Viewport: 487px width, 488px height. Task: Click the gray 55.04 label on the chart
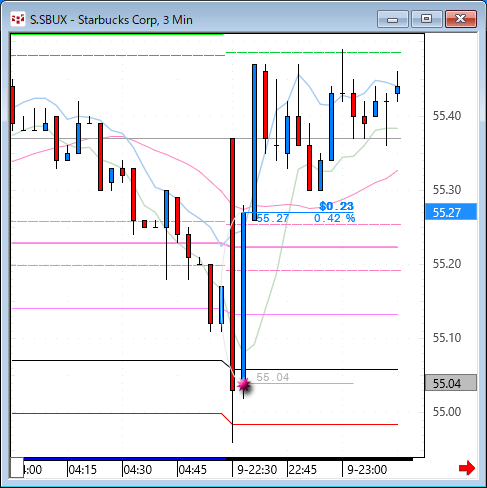(273, 377)
